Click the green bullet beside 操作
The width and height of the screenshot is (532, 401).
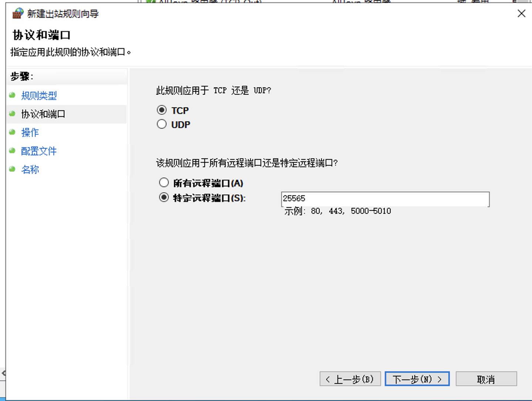pyautogui.click(x=12, y=132)
